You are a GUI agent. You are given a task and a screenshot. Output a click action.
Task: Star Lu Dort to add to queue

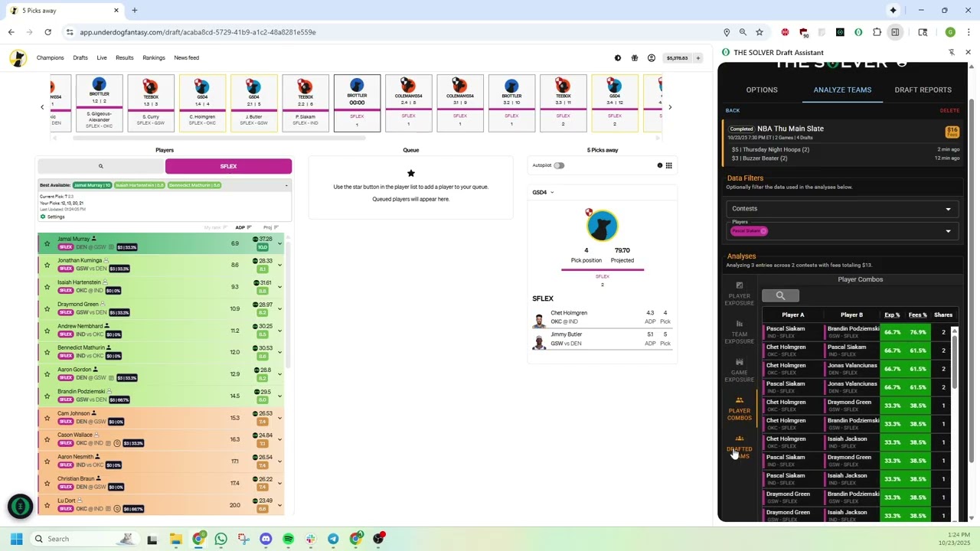click(x=47, y=505)
